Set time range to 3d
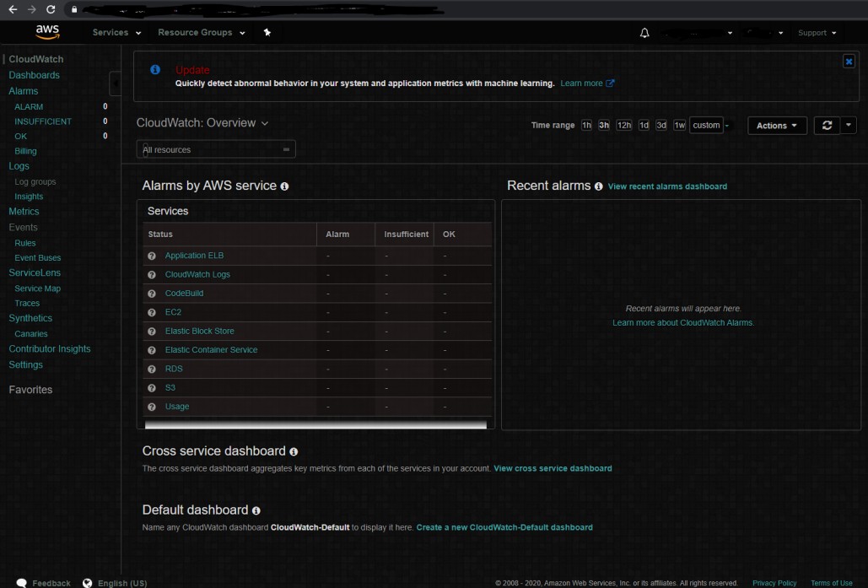The height and width of the screenshot is (588, 868). pyautogui.click(x=661, y=125)
